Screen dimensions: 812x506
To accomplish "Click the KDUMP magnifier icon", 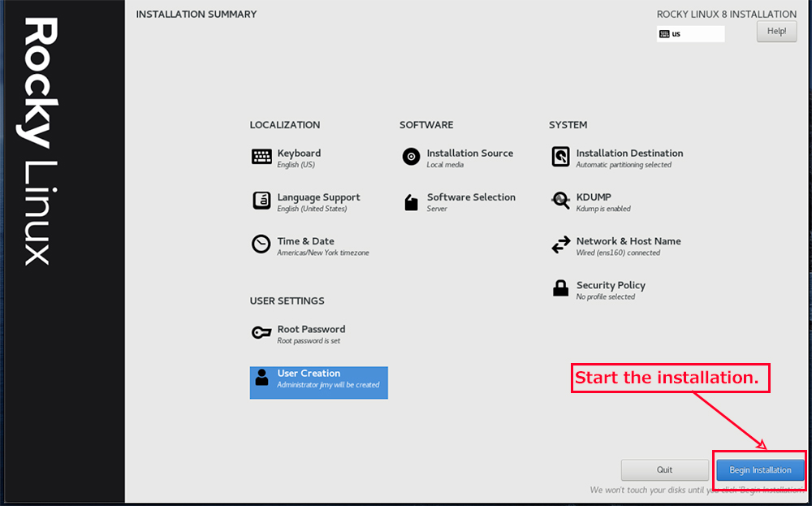I will [x=561, y=201].
